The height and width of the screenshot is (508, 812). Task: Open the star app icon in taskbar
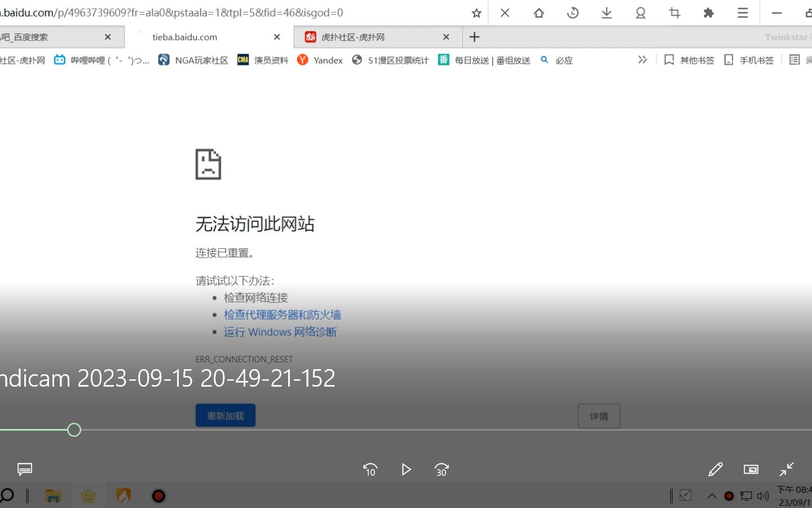(89, 496)
